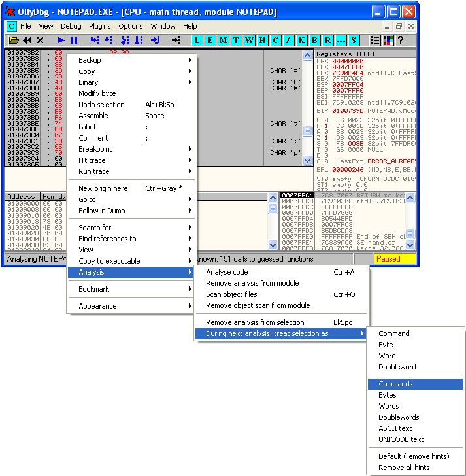The width and height of the screenshot is (466, 476).
Task: Choose Doubleword option in submenu
Action: click(415, 367)
